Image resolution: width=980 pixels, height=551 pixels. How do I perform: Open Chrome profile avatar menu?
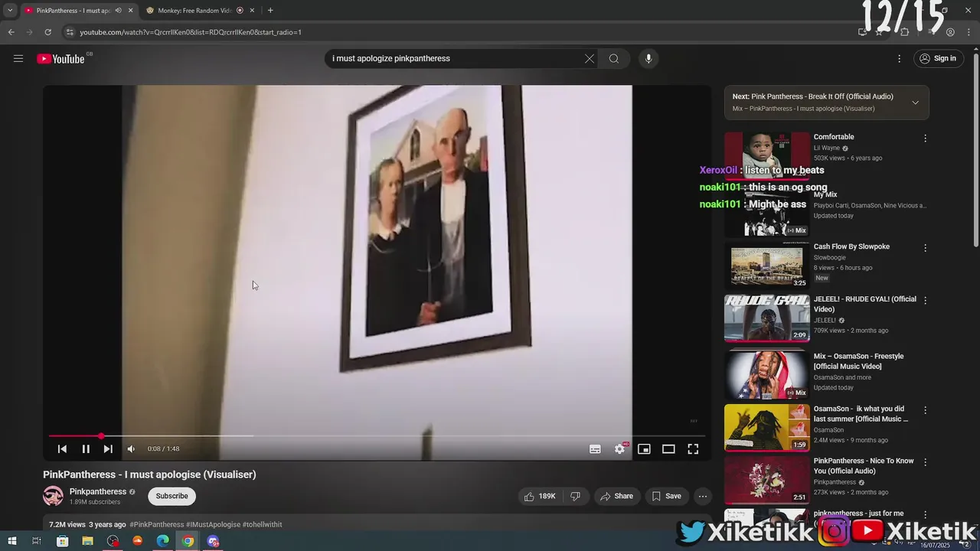coord(950,32)
